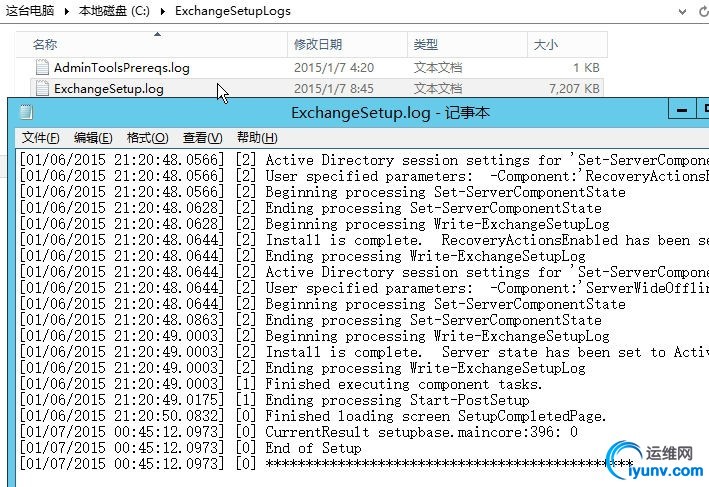Open the 编辑(E) menu in Notepad

pyautogui.click(x=93, y=138)
